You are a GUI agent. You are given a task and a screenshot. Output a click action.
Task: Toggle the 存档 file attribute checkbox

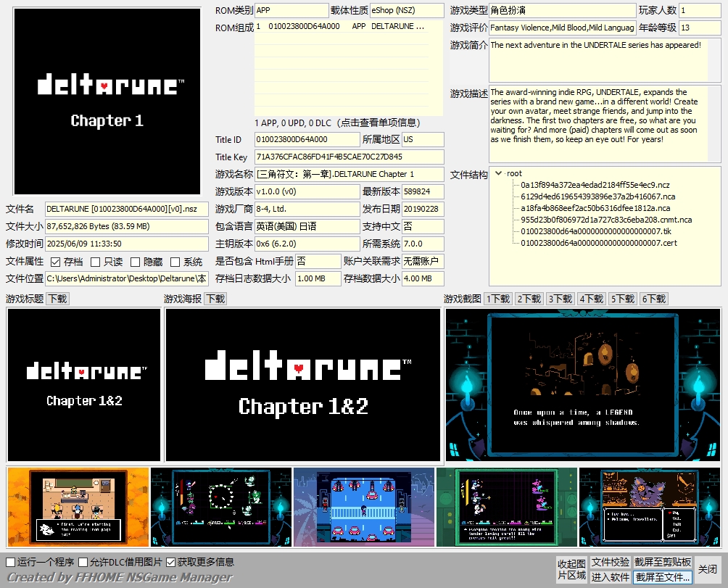(56, 262)
